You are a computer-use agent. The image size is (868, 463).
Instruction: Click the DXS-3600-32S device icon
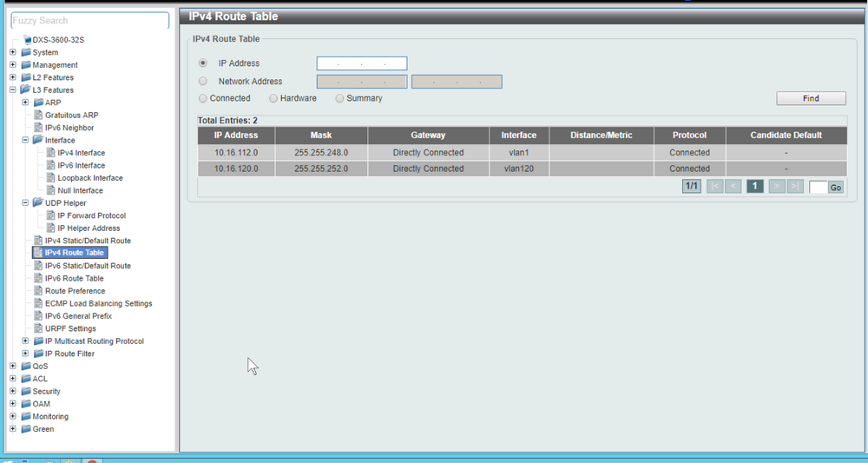click(x=27, y=40)
